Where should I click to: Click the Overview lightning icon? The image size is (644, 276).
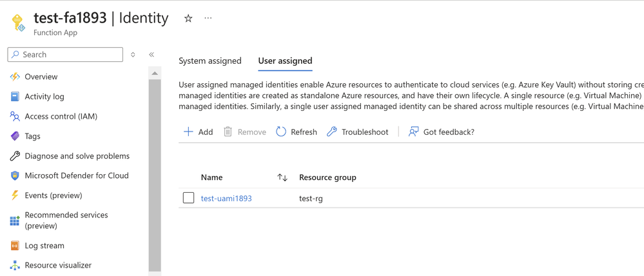(x=15, y=77)
